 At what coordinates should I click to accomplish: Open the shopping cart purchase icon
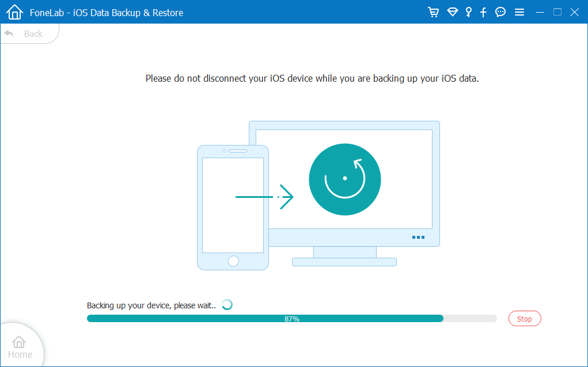pyautogui.click(x=434, y=12)
